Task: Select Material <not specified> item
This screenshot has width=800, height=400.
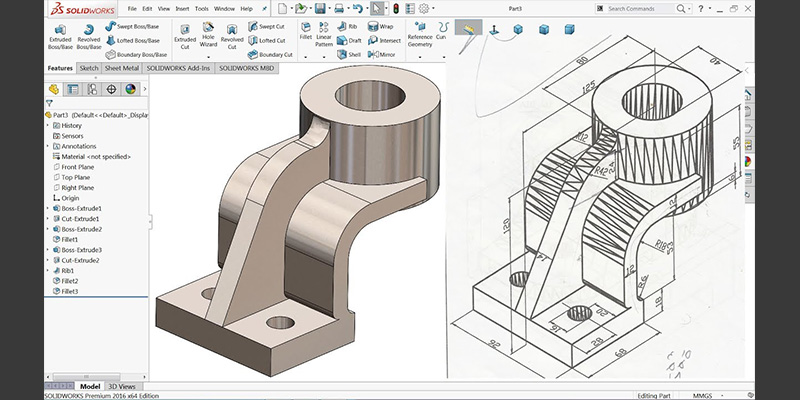Action: pyautogui.click(x=92, y=157)
